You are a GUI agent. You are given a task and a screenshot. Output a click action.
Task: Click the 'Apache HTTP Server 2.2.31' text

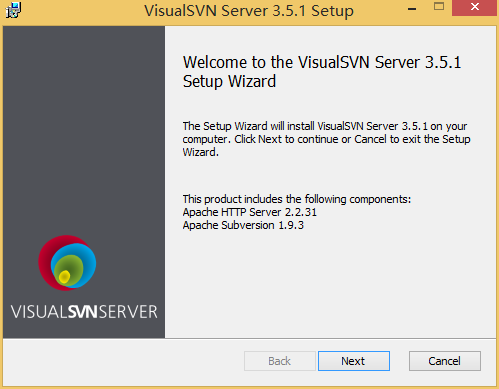click(250, 212)
